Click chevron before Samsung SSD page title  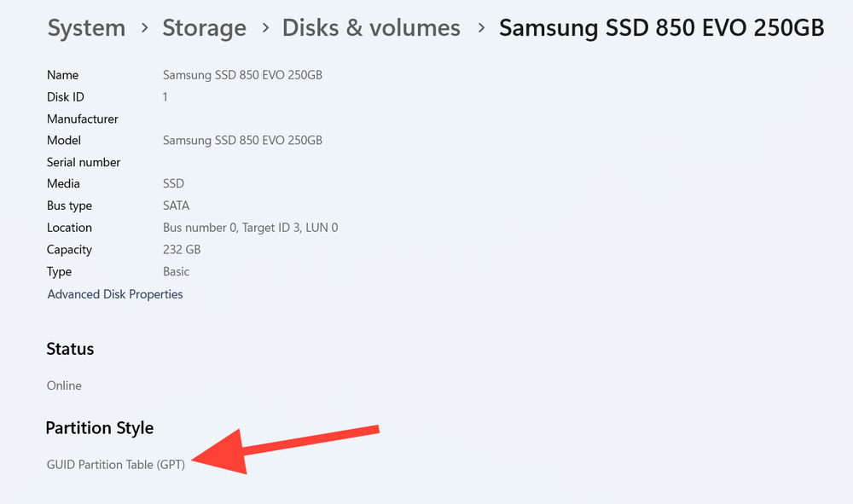(x=480, y=29)
